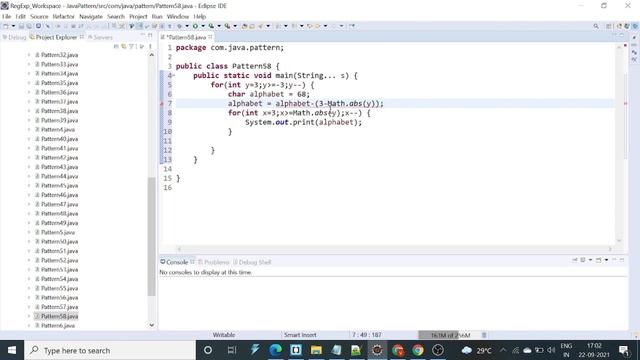
Task: Open the Help menu
Action: click(200, 16)
